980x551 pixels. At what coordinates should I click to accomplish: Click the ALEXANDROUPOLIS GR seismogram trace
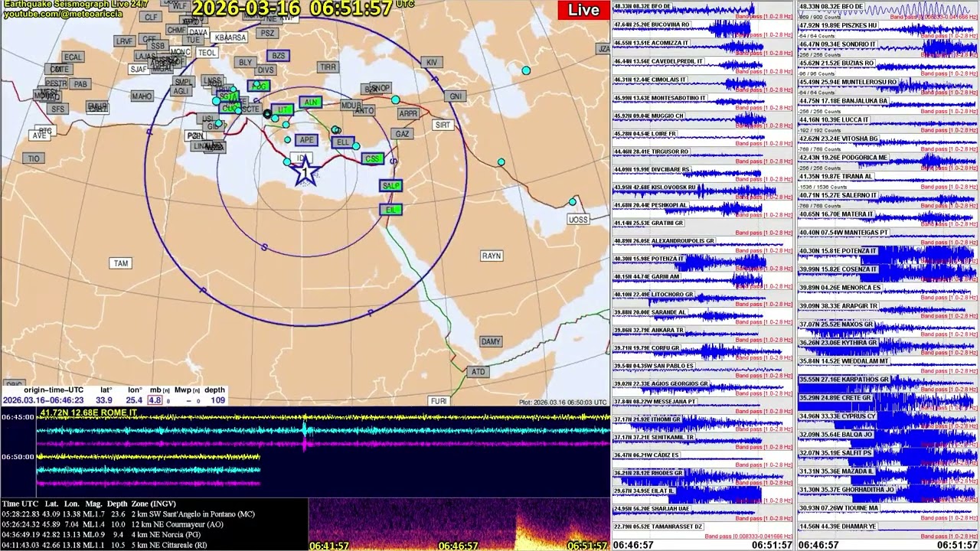tap(702, 244)
